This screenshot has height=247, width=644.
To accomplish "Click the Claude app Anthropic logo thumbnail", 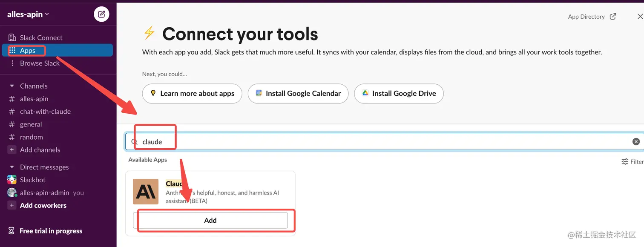I will coord(146,192).
